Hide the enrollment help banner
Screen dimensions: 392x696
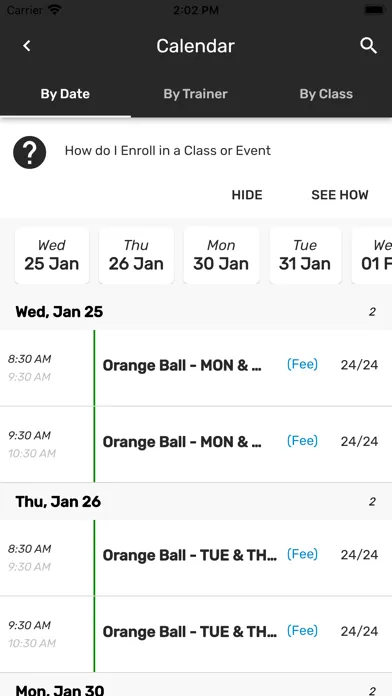click(247, 195)
